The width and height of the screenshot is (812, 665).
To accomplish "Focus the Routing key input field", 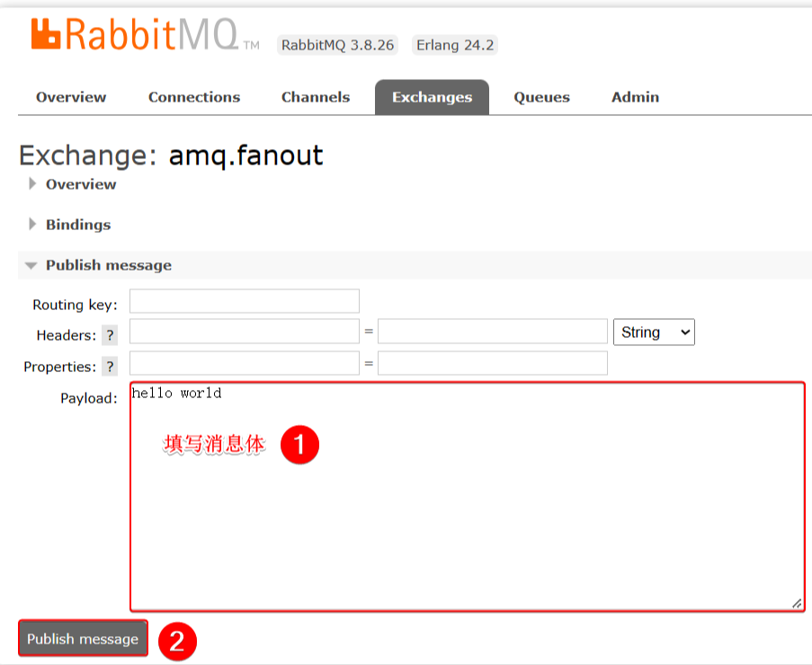I will pos(245,301).
